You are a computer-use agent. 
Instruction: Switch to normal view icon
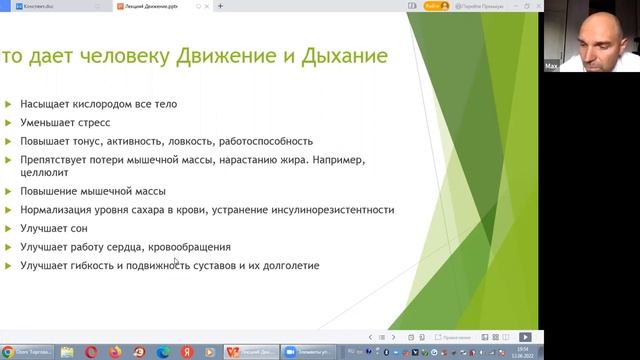click(x=484, y=337)
